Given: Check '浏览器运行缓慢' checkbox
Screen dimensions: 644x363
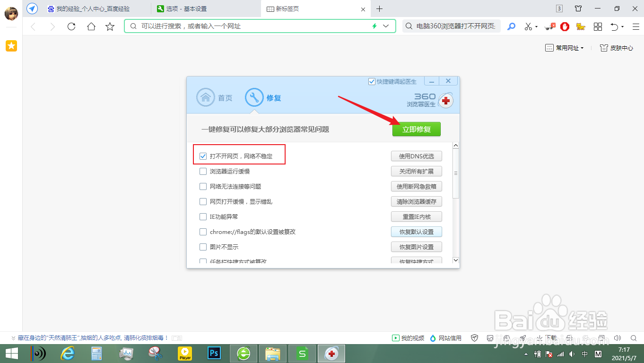Looking at the screenshot, I should pos(203,171).
